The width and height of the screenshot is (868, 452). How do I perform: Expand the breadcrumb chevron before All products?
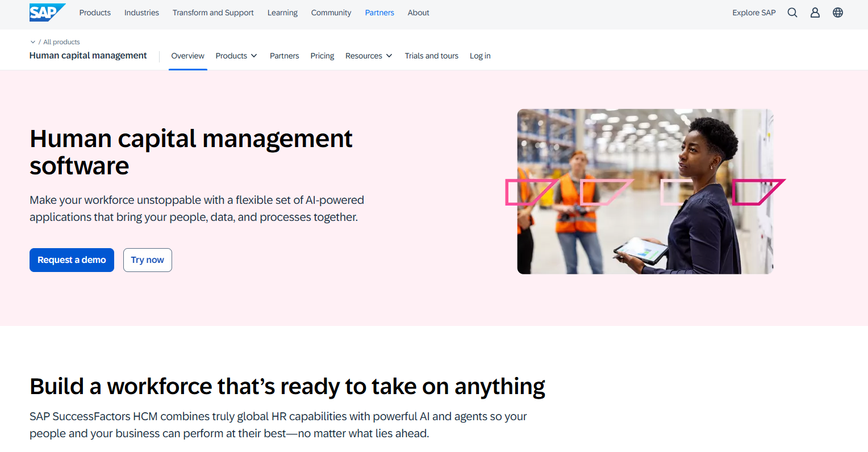[x=33, y=42]
